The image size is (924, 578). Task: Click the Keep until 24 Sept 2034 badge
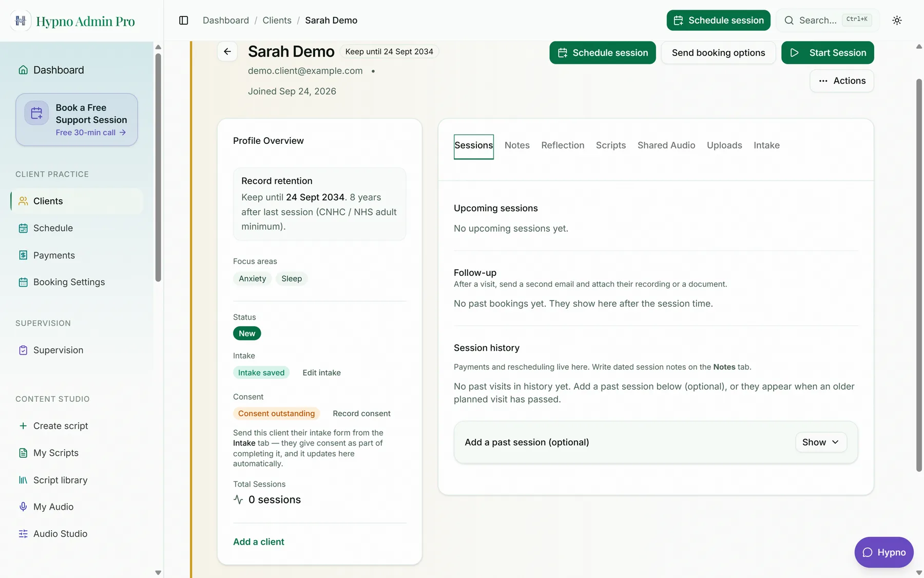pos(389,51)
